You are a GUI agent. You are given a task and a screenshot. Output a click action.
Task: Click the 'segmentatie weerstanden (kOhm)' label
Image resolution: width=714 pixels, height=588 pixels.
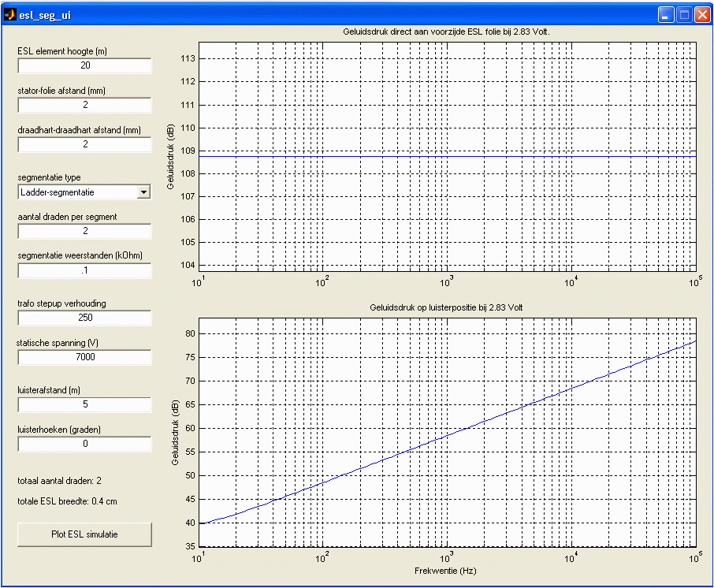pos(80,255)
